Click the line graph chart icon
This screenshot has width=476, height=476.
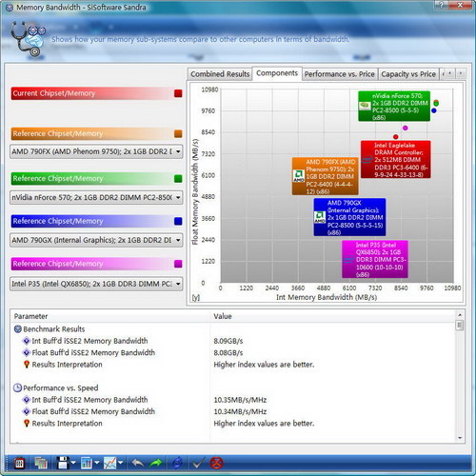[109, 464]
